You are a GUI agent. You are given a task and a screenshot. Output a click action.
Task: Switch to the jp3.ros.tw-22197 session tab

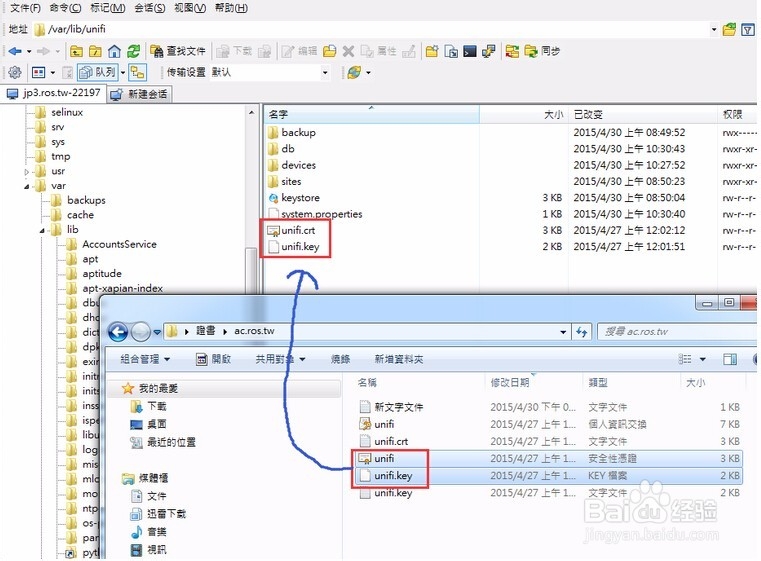point(53,93)
